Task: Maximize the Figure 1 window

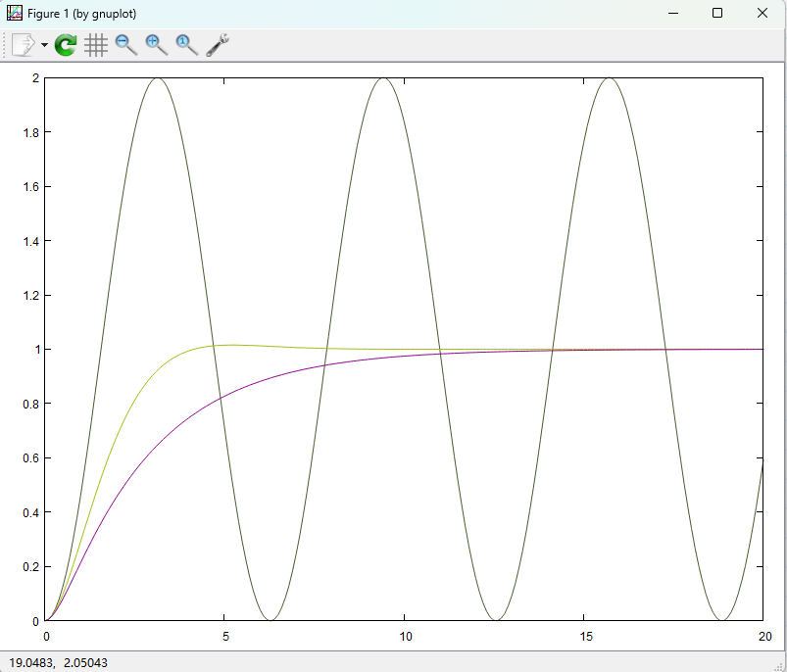Action: 717,13
